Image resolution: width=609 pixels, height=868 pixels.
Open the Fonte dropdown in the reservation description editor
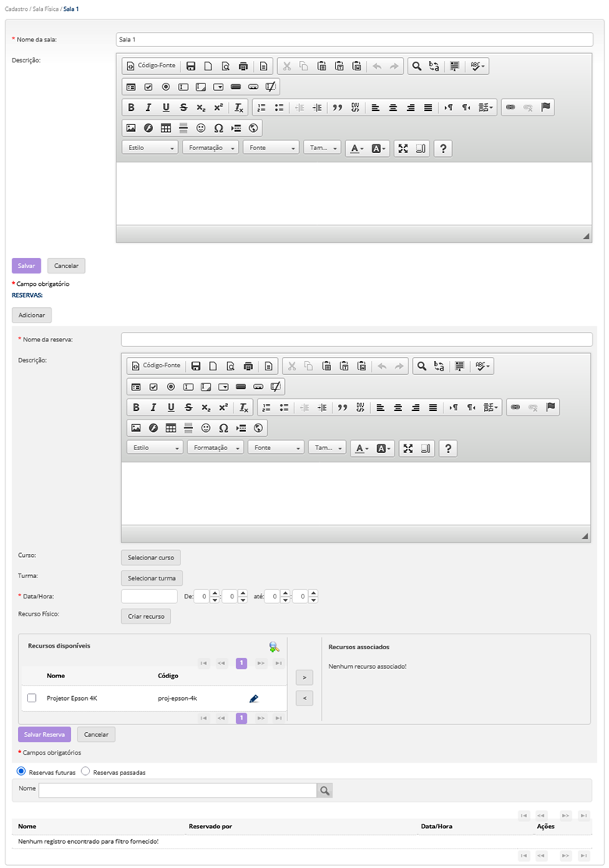click(x=276, y=448)
